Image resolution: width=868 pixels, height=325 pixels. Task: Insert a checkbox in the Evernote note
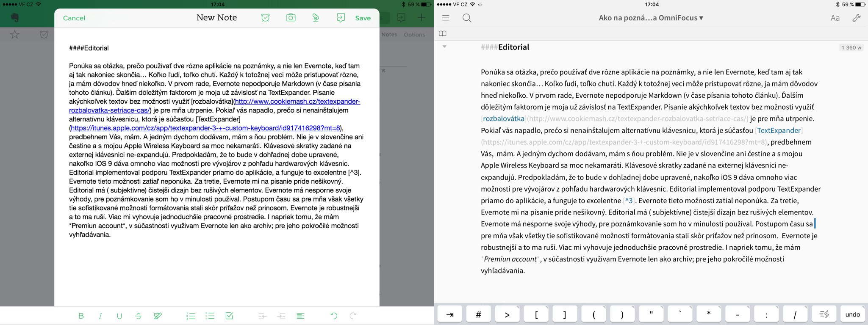229,316
